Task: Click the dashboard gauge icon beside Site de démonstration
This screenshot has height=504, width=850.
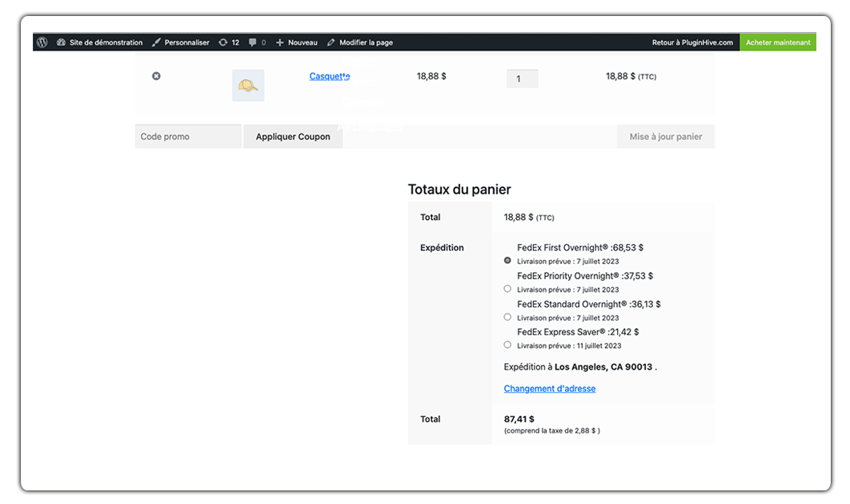Action: [62, 42]
